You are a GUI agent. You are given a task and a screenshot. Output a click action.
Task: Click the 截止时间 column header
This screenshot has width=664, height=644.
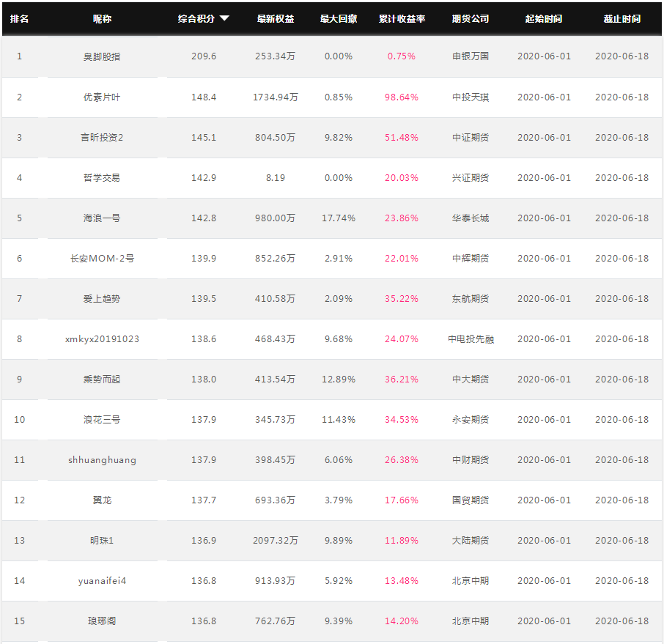(x=621, y=18)
